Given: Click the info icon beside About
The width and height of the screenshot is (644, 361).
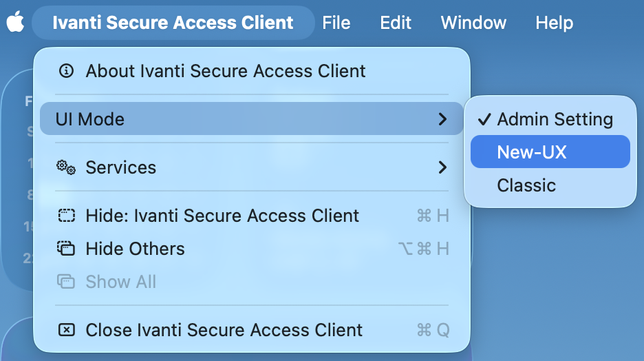Looking at the screenshot, I should coord(66,70).
